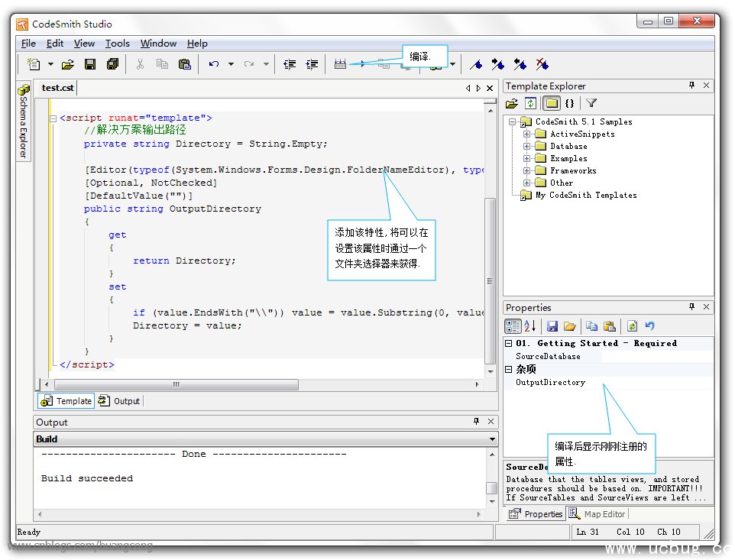Toggle the Template Explorer braces view icon

point(569,103)
